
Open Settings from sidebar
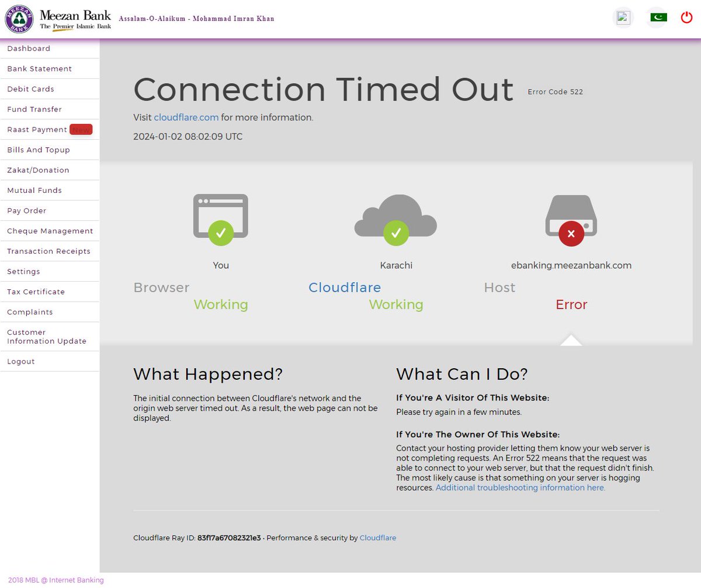coord(50,271)
